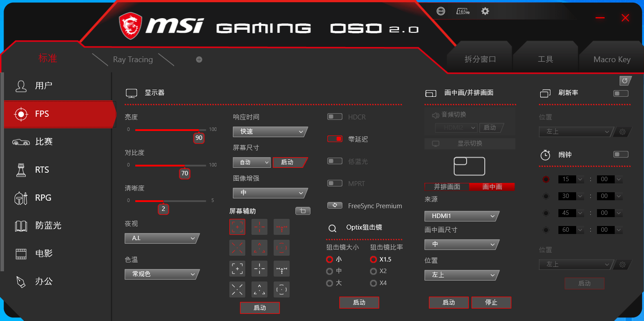The height and width of the screenshot is (321, 644).
Task: Select the 30 minute alarm radio
Action: (546, 196)
